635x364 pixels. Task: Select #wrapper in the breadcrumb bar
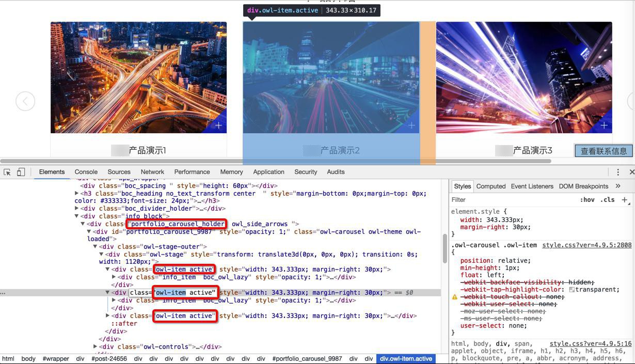pos(56,359)
